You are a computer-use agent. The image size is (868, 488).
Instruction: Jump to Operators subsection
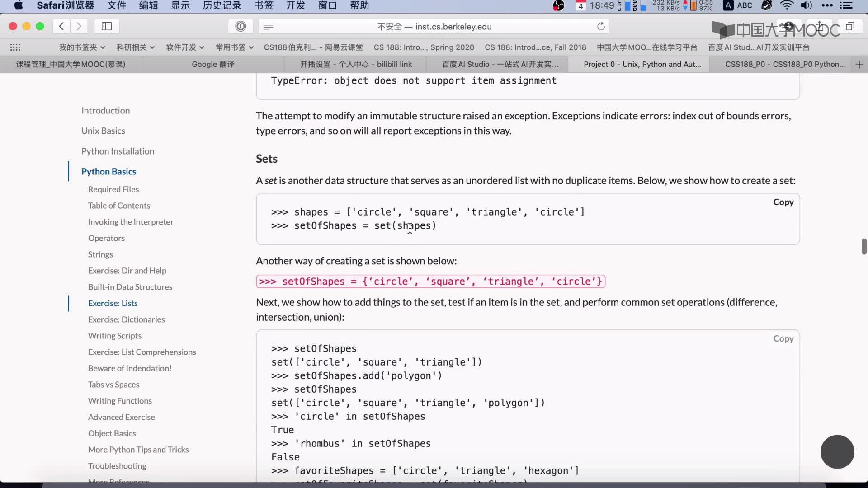pos(106,238)
